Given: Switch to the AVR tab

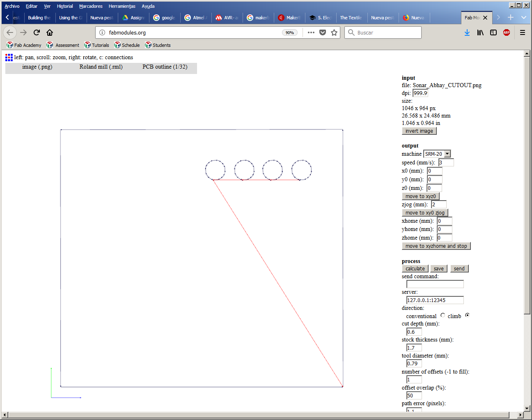Looking at the screenshot, I should click(x=227, y=18).
